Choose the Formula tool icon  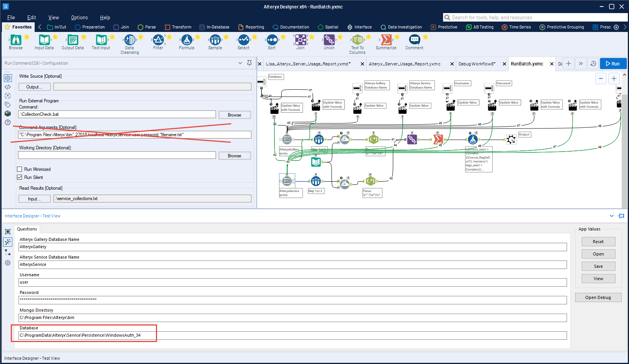(x=187, y=40)
